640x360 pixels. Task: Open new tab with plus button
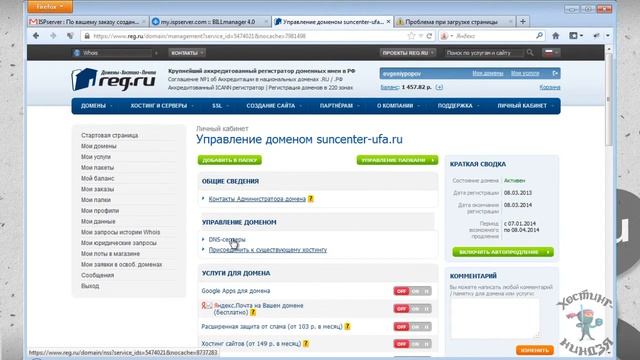click(x=522, y=22)
